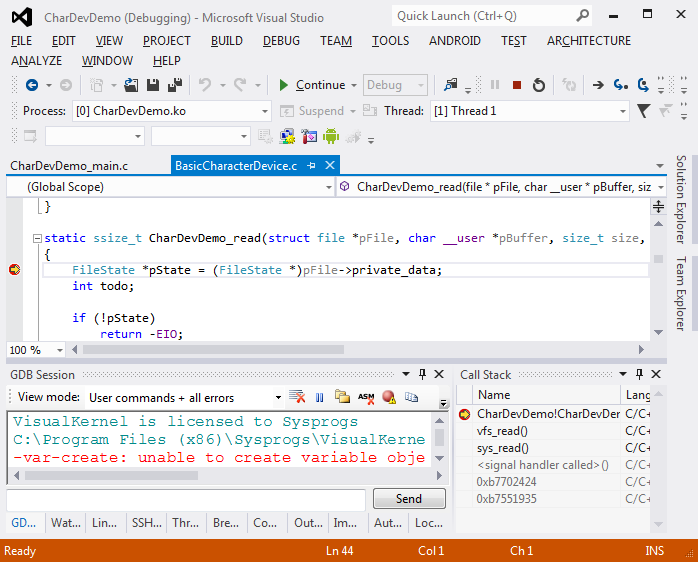Open GDB Session window position dropdown arrow

point(406,374)
